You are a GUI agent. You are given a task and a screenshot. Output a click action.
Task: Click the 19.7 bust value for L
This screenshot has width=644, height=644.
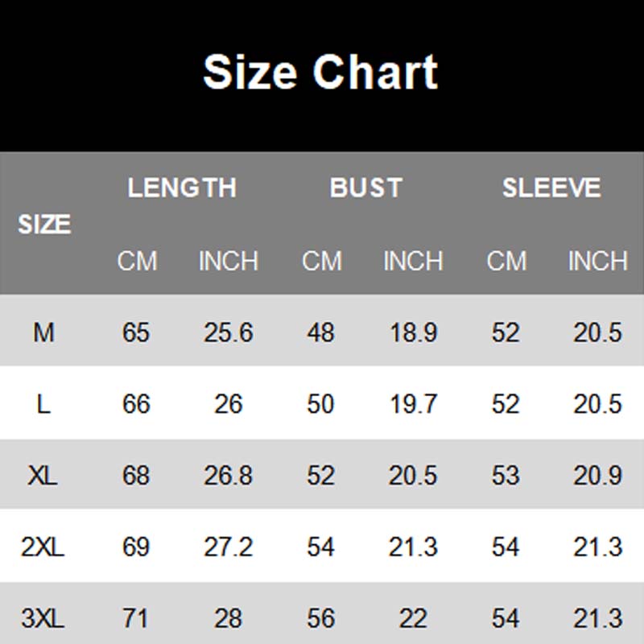pos(413,403)
